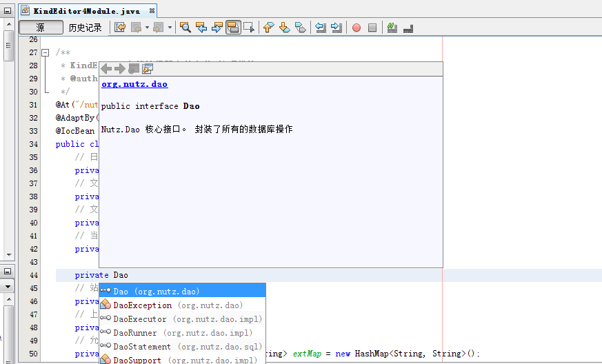
Task: Follow the org.nutz.dao package link
Action: (x=134, y=84)
